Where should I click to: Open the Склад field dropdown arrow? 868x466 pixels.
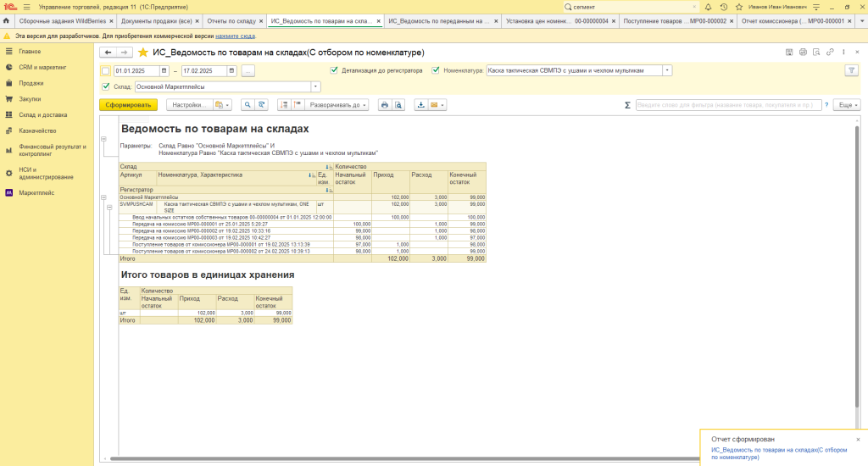[315, 87]
